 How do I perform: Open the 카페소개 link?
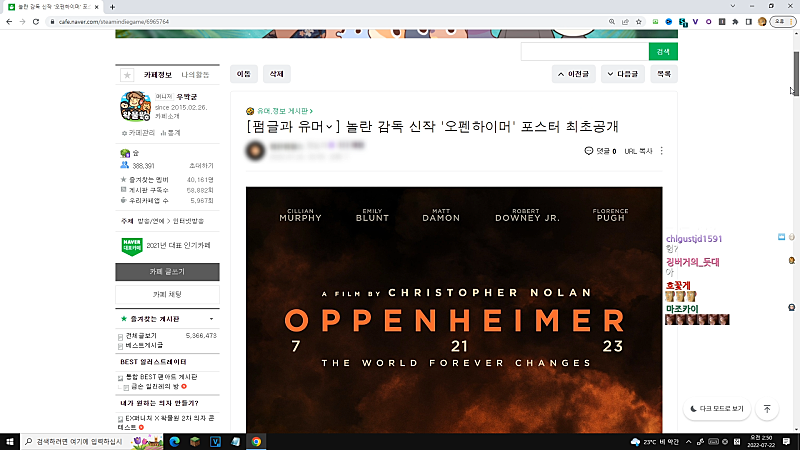[x=167, y=116]
